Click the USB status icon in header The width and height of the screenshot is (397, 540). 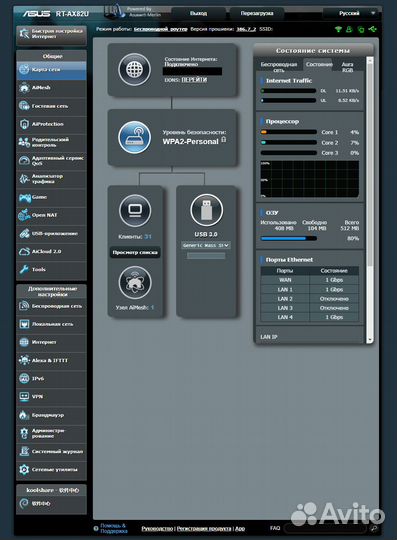(372, 30)
